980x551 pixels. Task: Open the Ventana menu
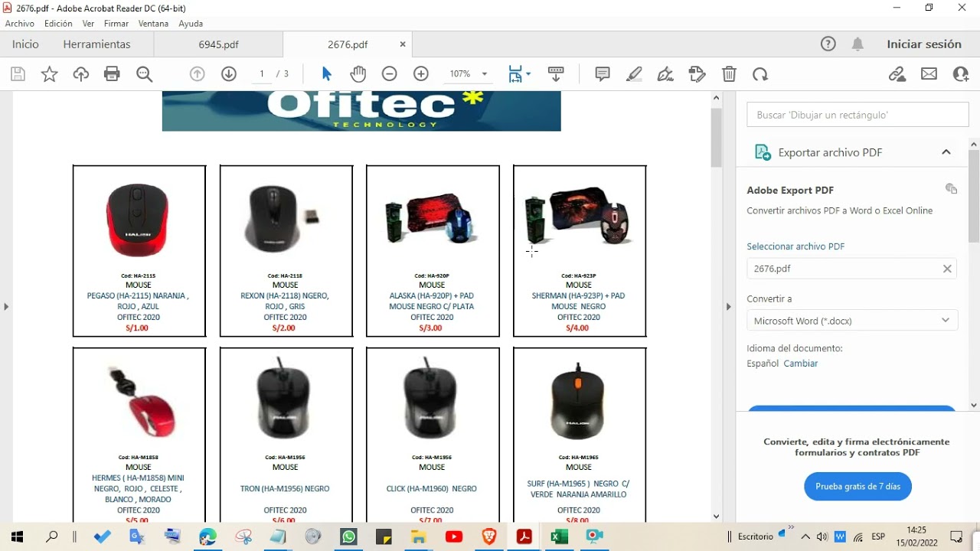click(153, 24)
